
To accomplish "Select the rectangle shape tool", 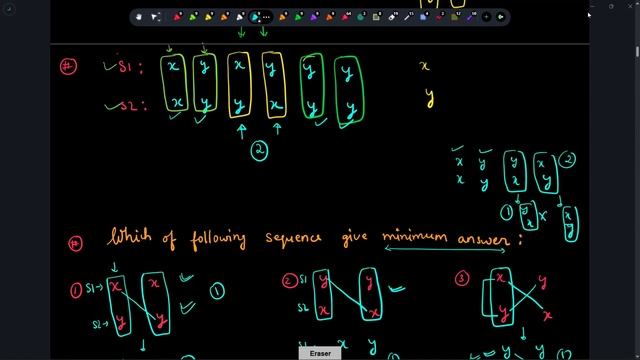I will (376, 17).
